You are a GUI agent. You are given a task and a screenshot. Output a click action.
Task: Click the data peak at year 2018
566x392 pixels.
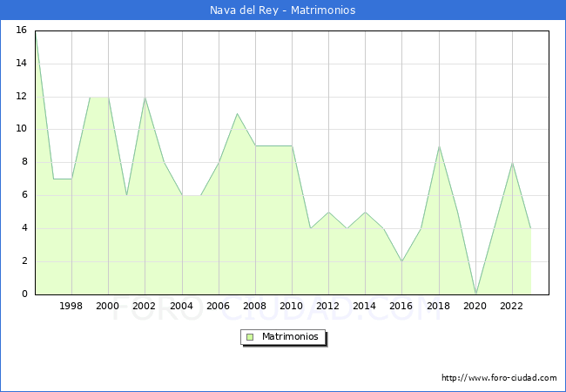(x=439, y=146)
